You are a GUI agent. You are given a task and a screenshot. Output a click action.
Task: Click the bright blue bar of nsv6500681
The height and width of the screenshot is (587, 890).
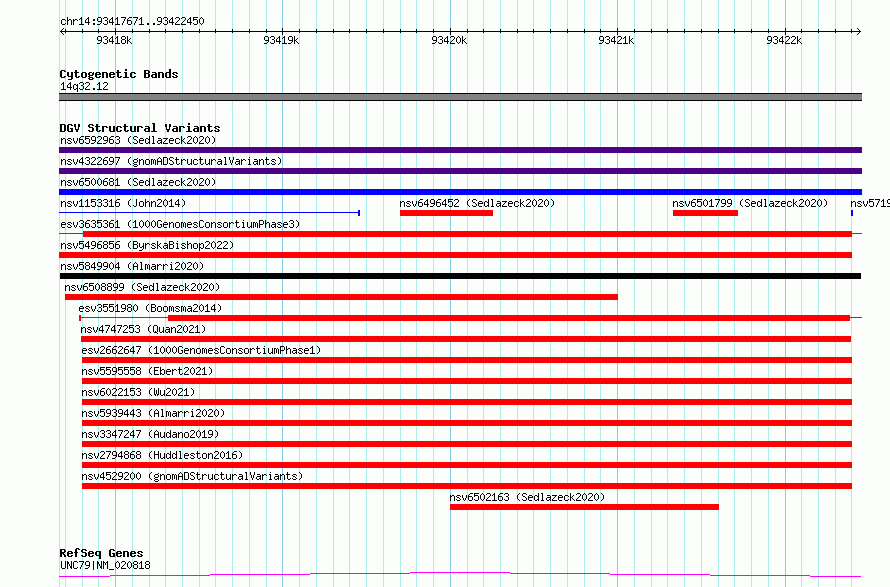point(460,192)
